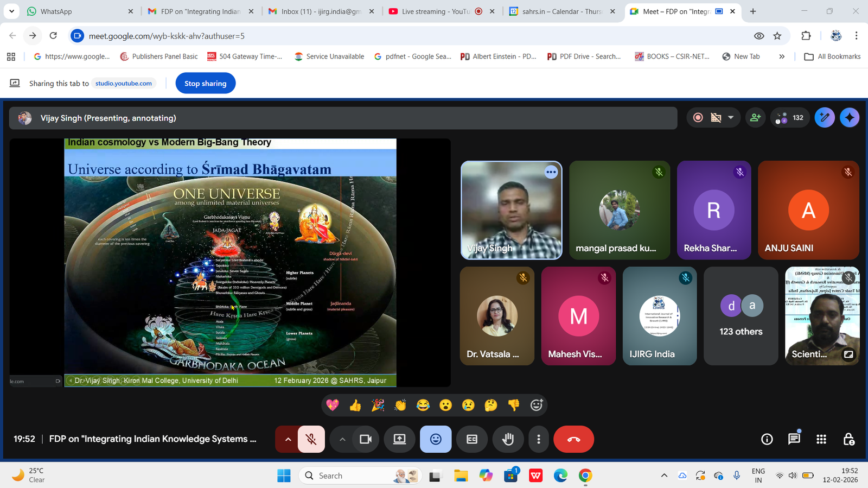Viewport: 868px width, 488px height.
Task: Click the Stop sharing button
Action: [x=205, y=84]
